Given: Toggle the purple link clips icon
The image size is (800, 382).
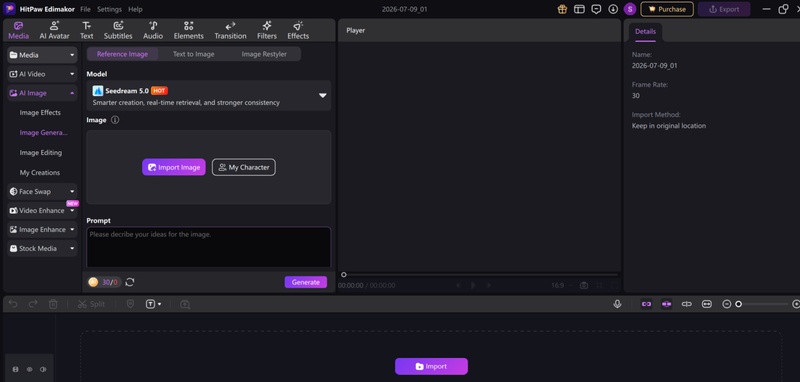Looking at the screenshot, I should click(x=646, y=304).
